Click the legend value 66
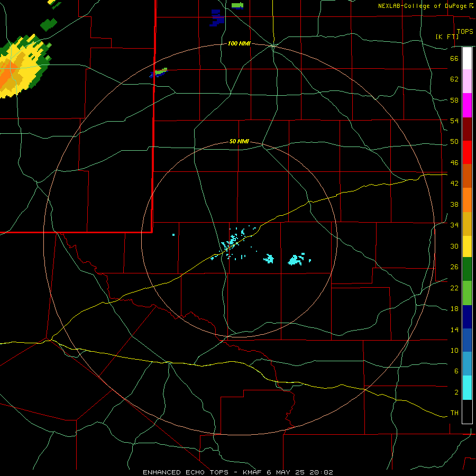 tap(454, 58)
